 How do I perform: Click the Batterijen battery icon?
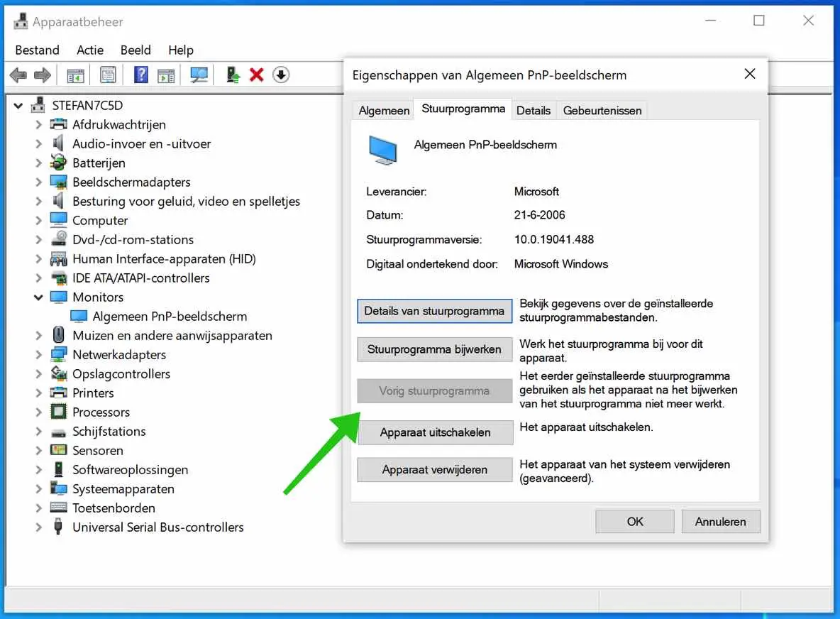58,163
